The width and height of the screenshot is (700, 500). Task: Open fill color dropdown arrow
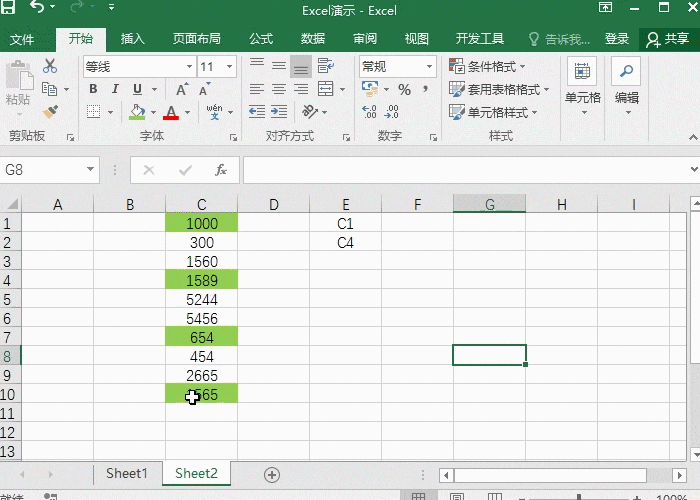coord(153,112)
